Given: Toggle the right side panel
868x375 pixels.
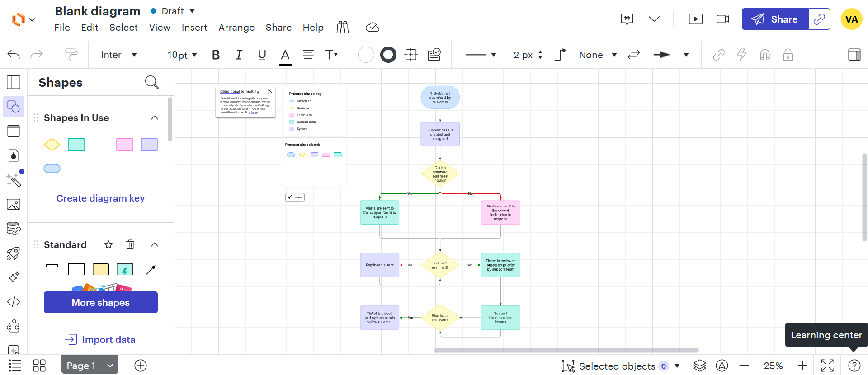Looking at the screenshot, I should tap(854, 55).
